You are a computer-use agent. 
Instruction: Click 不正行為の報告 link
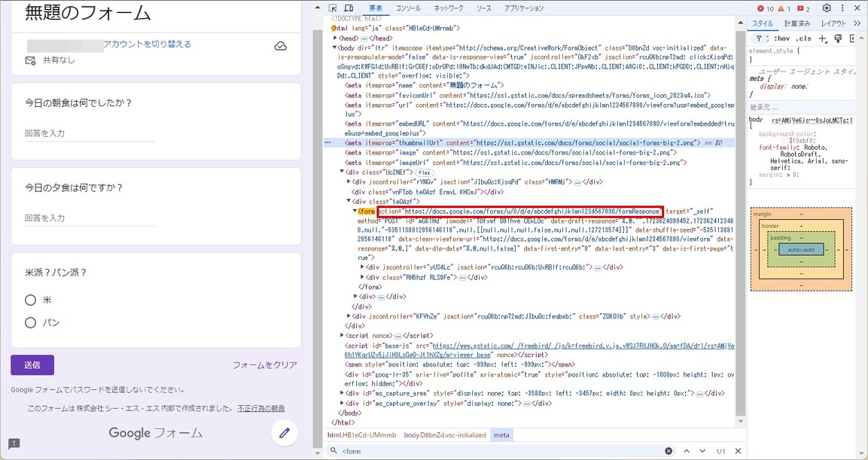click(x=261, y=409)
